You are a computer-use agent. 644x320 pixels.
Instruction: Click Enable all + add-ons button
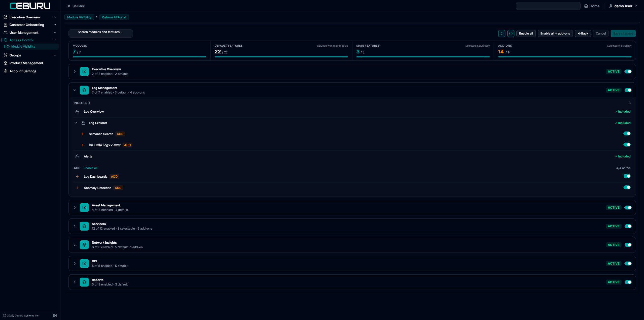(x=555, y=34)
